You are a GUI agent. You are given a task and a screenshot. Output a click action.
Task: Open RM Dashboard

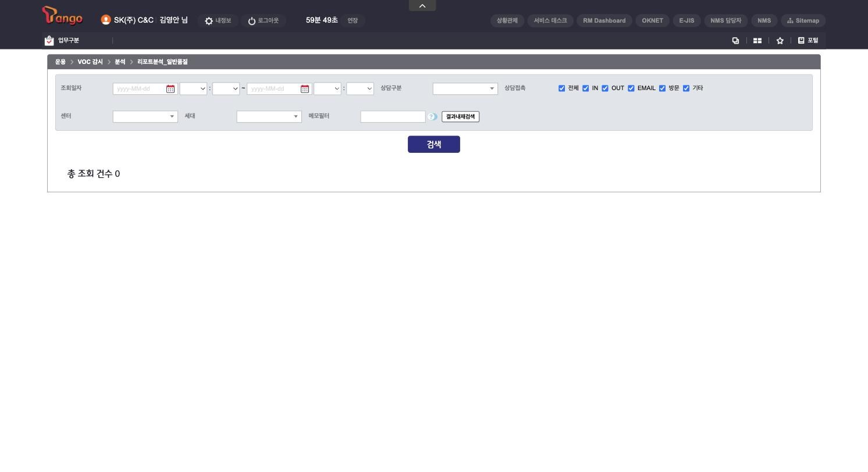pos(604,20)
